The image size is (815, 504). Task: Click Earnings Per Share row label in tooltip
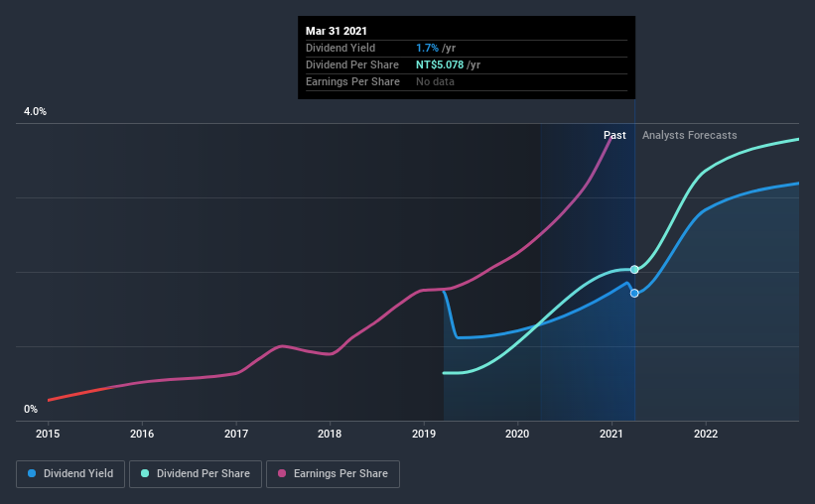(353, 81)
